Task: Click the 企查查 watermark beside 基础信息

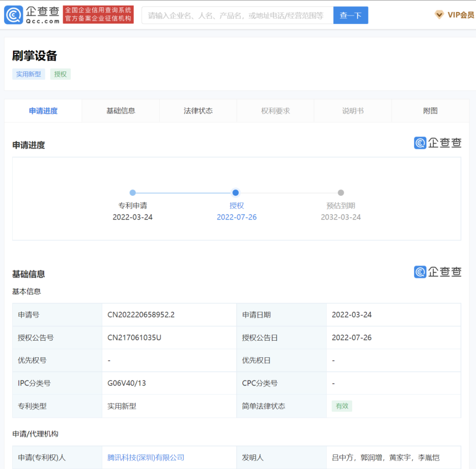Action: 438,272
